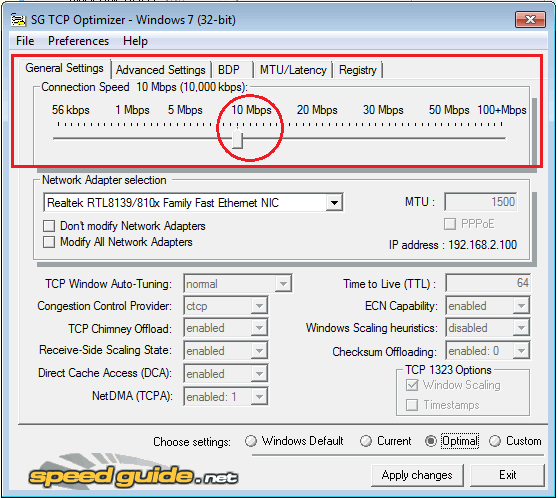Click the MTU value field
This screenshot has width=558, height=498.
pos(481,202)
